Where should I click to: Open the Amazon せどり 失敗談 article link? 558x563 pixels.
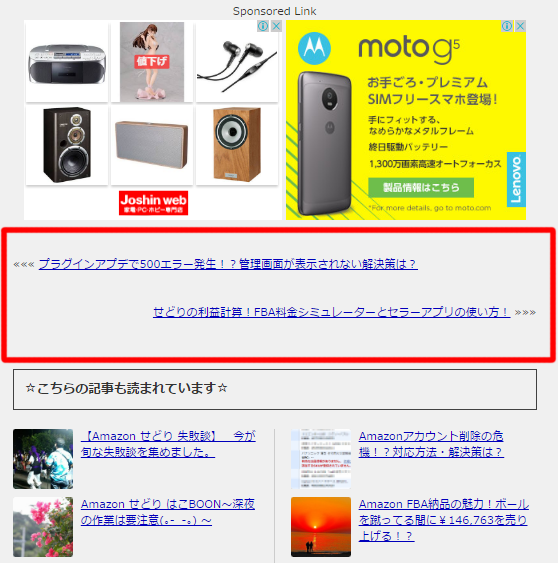pos(168,444)
